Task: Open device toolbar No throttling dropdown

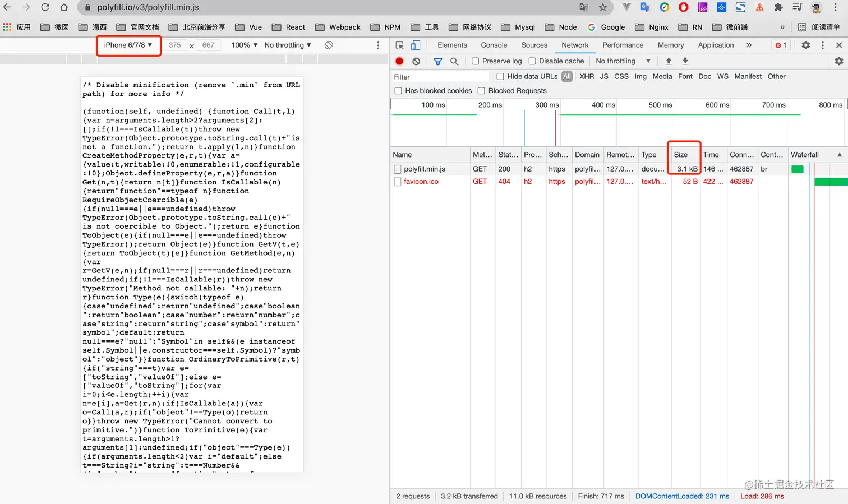Action: coord(288,45)
